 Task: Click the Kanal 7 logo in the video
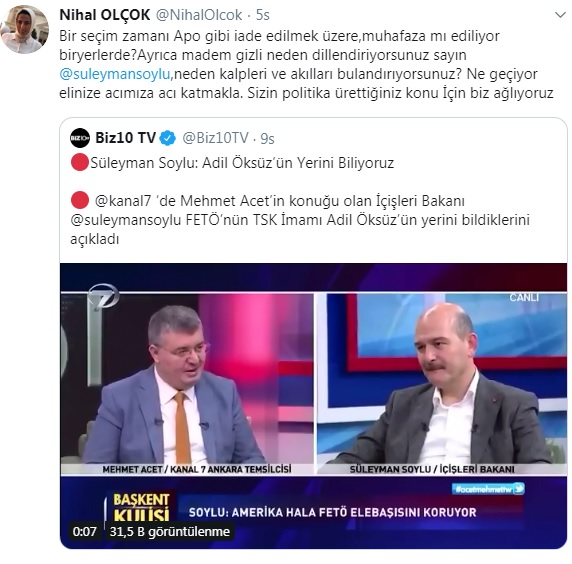click(103, 296)
